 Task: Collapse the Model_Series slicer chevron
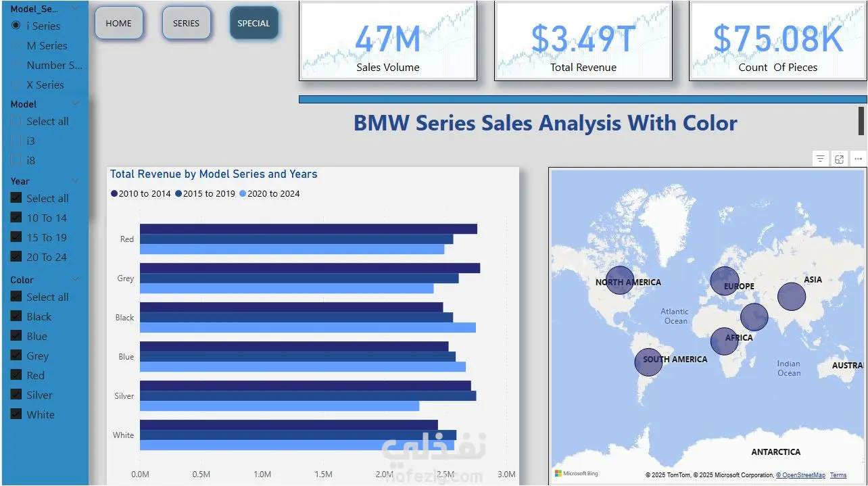coord(75,9)
